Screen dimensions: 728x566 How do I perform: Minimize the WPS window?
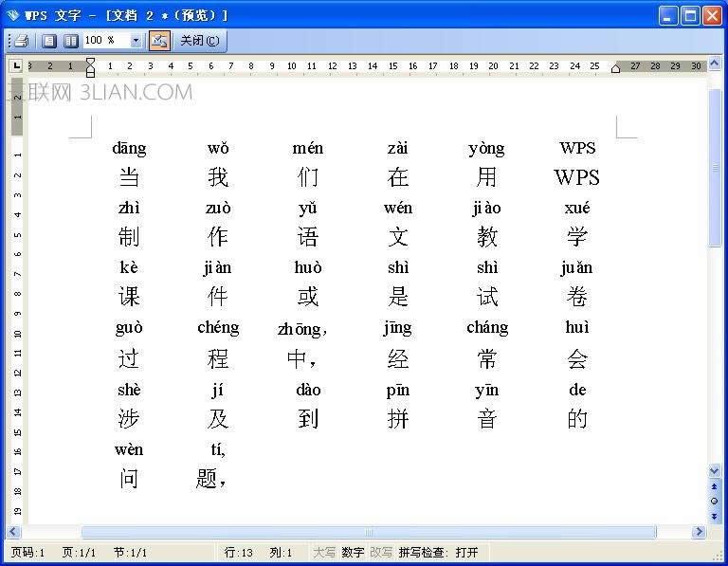click(x=668, y=16)
